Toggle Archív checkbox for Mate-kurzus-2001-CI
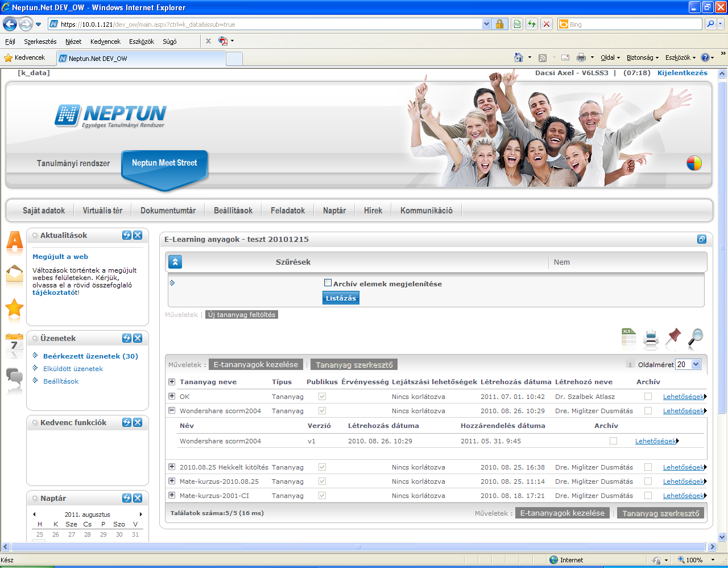The width and height of the screenshot is (728, 568). pos(648,496)
